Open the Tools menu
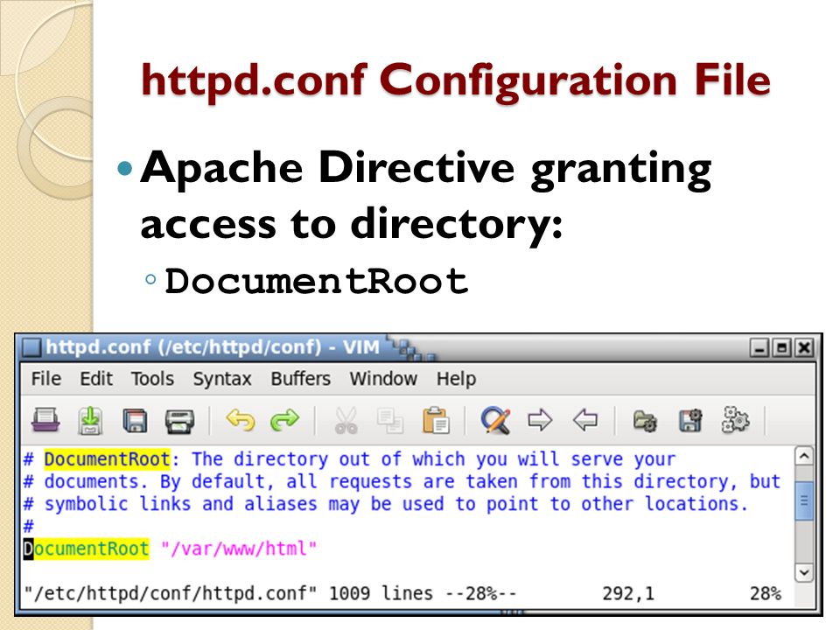The image size is (840, 630). pos(152,379)
